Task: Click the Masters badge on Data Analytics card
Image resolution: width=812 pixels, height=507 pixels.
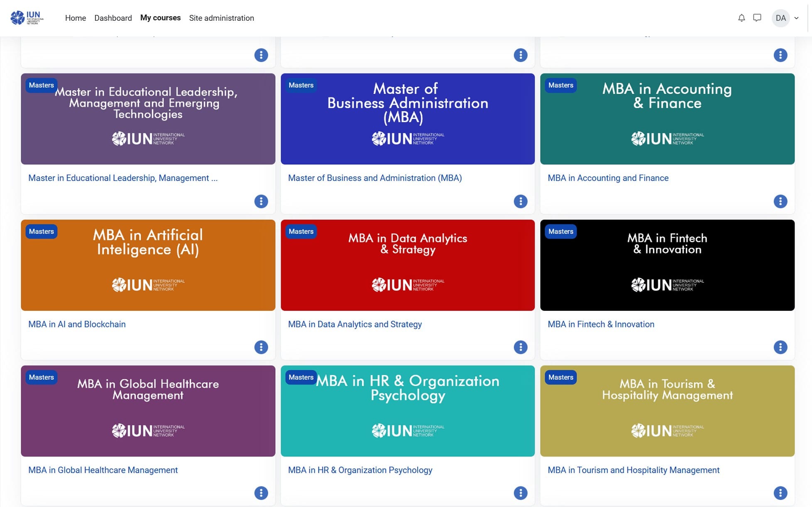Action: click(x=301, y=232)
